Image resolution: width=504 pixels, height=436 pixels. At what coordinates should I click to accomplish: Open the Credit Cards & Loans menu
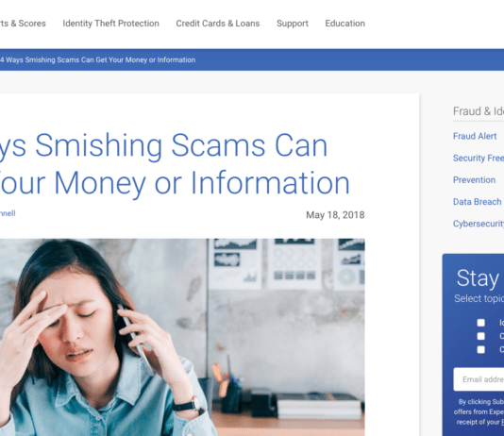[218, 24]
